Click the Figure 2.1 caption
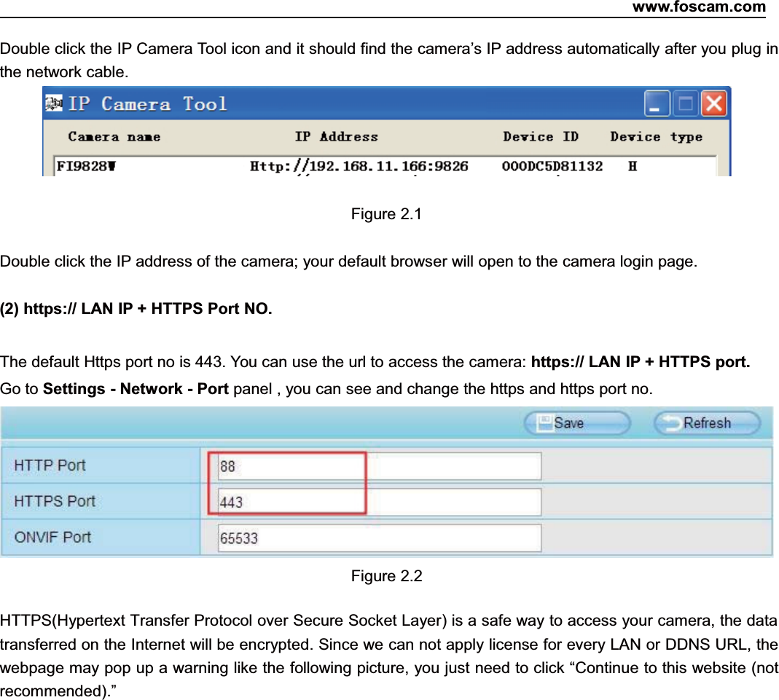This screenshot has width=779, height=700. [386, 214]
